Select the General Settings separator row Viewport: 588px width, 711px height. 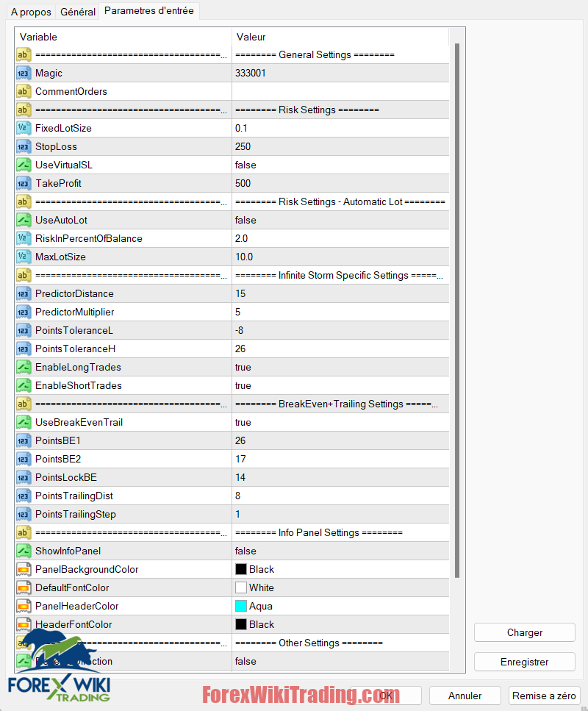pos(232,55)
